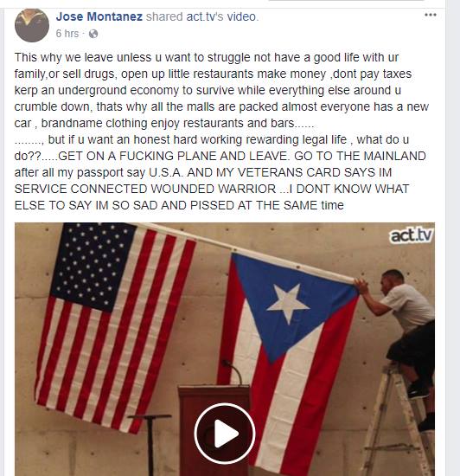This screenshot has width=460, height=476.
Task: Follow the 'video' link in post header
Action: (241, 16)
